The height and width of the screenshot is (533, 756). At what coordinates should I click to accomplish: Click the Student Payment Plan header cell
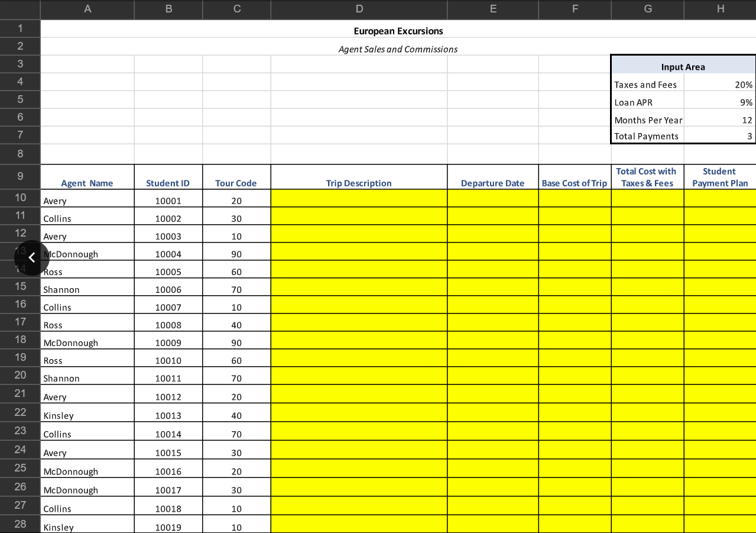pos(719,176)
